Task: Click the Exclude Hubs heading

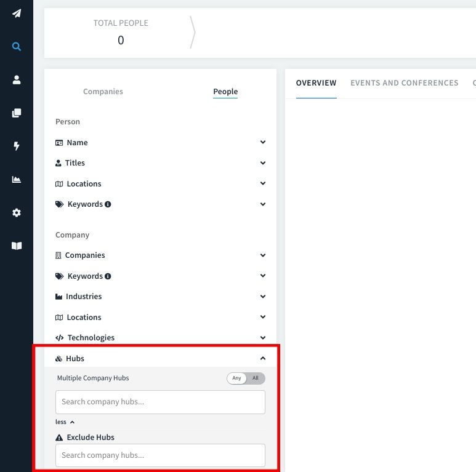Action: (x=91, y=438)
